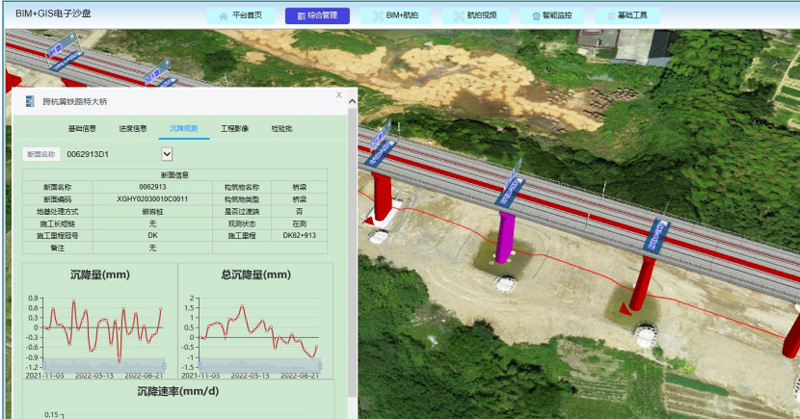Select the 沉降观测 tab
800x419 pixels.
point(184,129)
